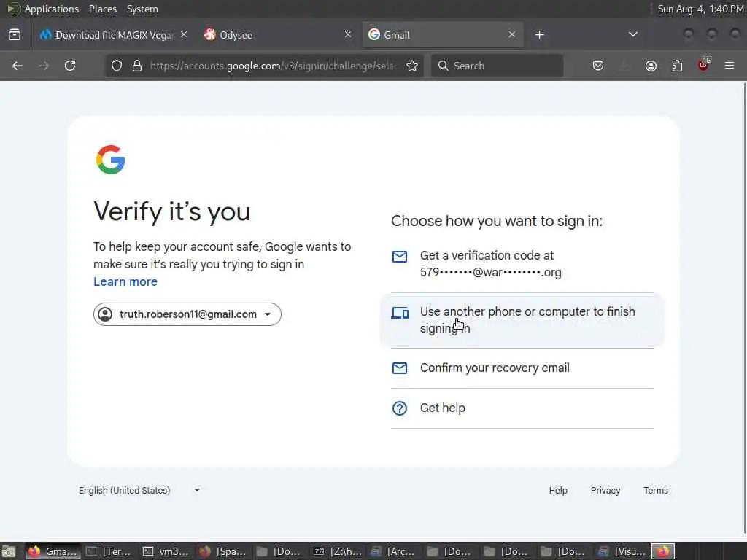Switch to the [Z:\h... taskbar window
The image size is (747, 560).
(x=337, y=551)
